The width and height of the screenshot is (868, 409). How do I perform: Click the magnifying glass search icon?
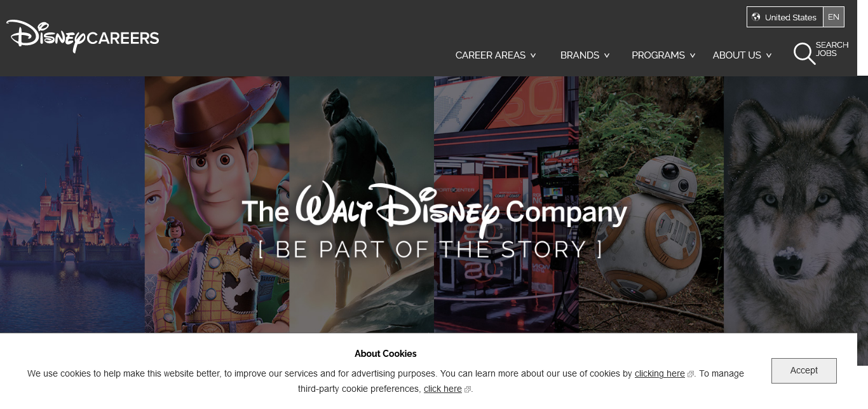click(x=804, y=53)
